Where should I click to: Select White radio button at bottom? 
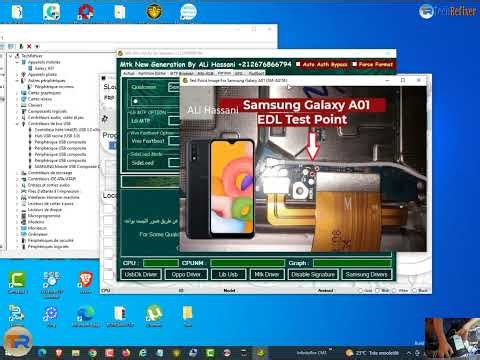[x=394, y=290]
